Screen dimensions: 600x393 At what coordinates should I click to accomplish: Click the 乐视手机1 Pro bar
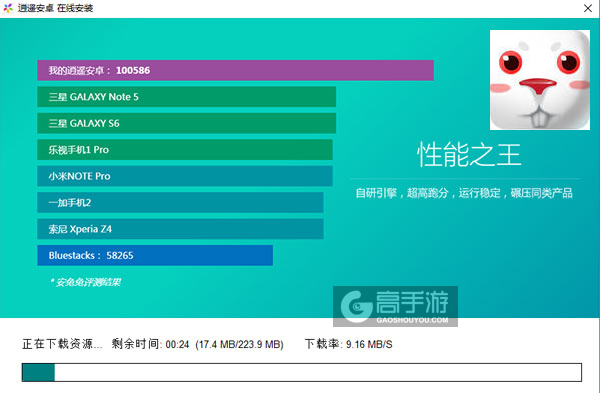(x=185, y=150)
